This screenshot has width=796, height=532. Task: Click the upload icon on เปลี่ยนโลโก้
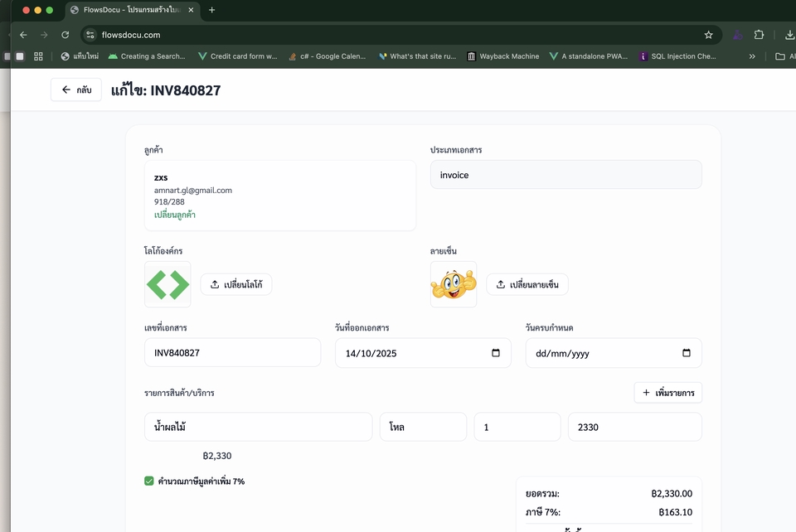[x=215, y=284]
